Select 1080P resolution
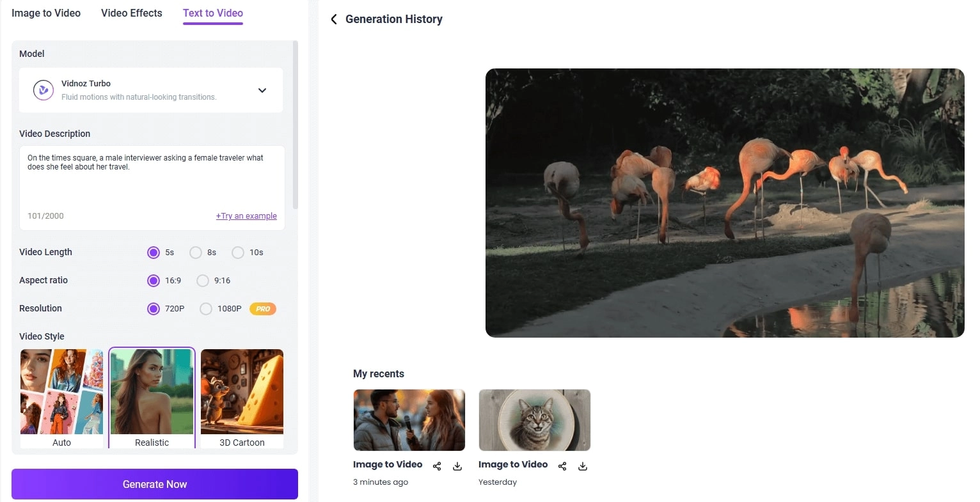 click(206, 309)
